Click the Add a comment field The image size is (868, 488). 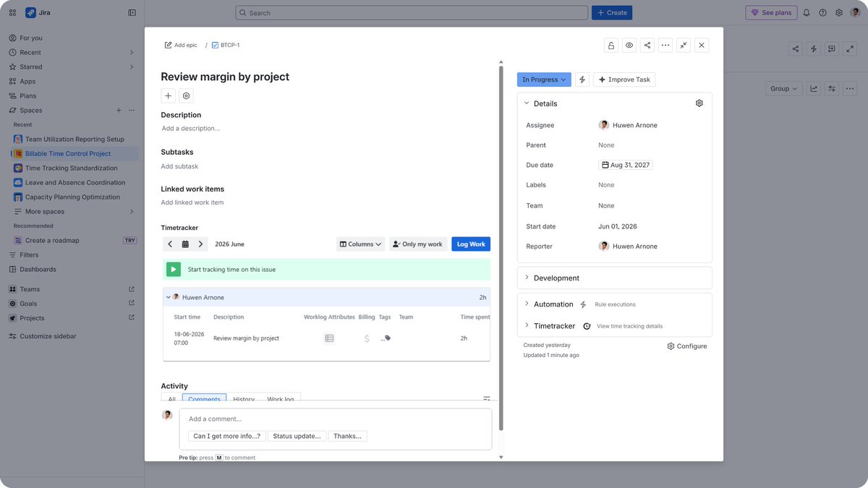[x=336, y=419]
